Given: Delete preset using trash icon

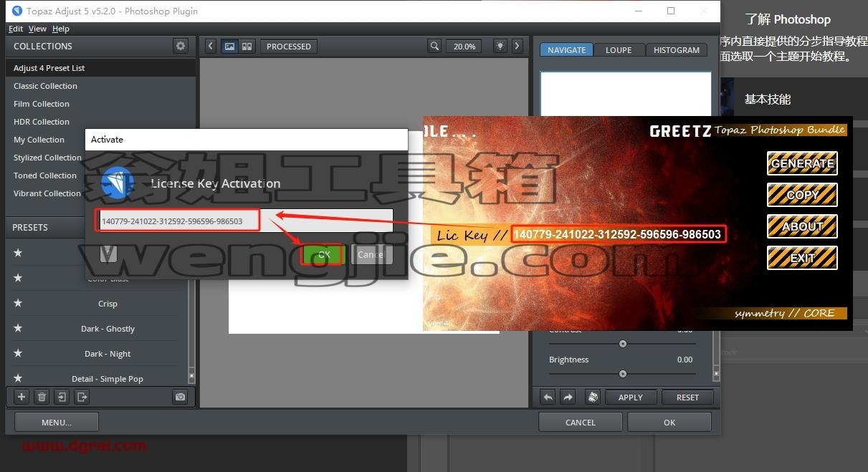Looking at the screenshot, I should point(42,397).
